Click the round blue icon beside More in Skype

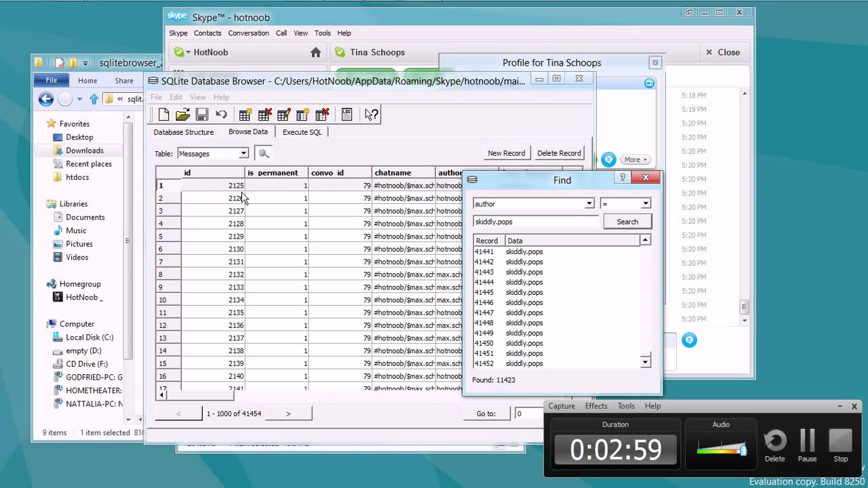(x=609, y=159)
